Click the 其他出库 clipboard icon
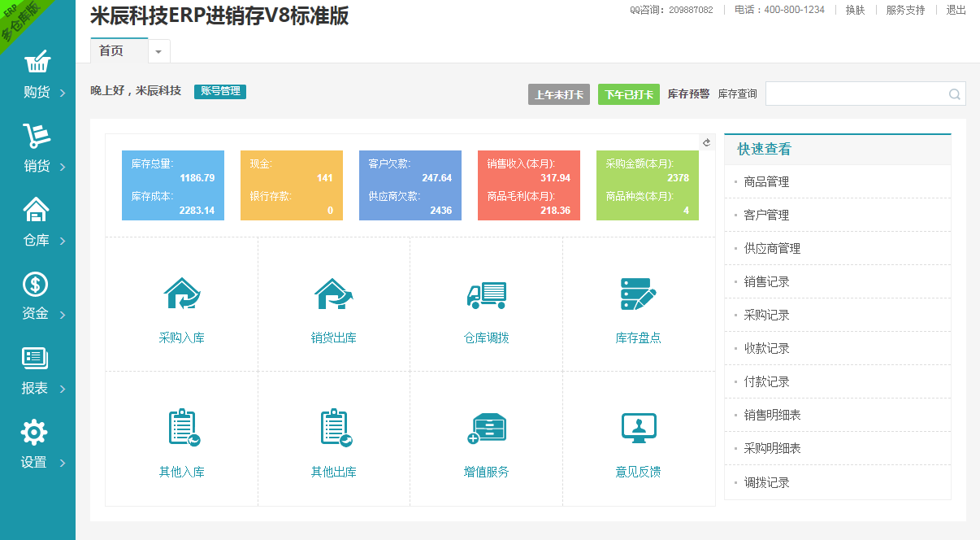This screenshot has width=980, height=540. click(336, 428)
